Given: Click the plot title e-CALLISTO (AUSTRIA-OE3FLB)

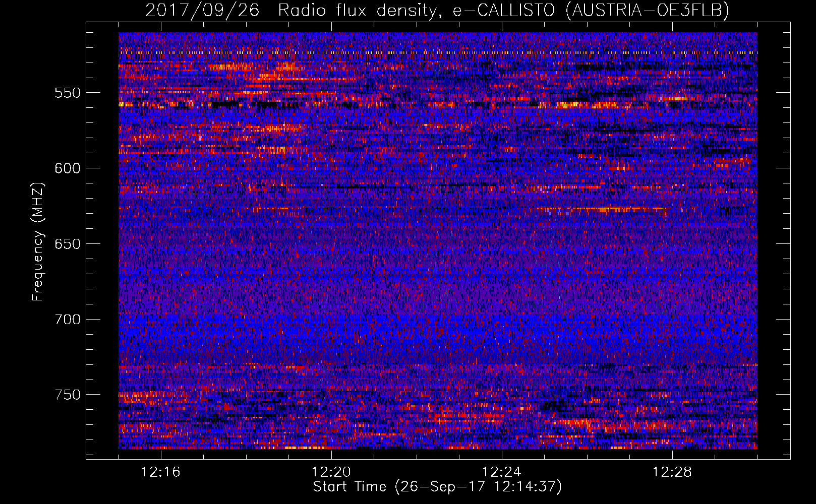Looking at the screenshot, I should click(x=591, y=10).
